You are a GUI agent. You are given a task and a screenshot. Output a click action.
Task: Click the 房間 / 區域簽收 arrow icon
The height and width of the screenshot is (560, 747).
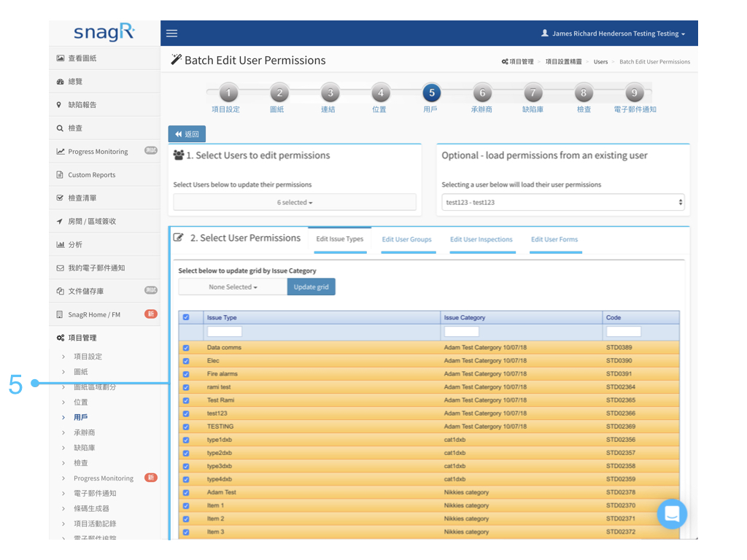point(60,221)
